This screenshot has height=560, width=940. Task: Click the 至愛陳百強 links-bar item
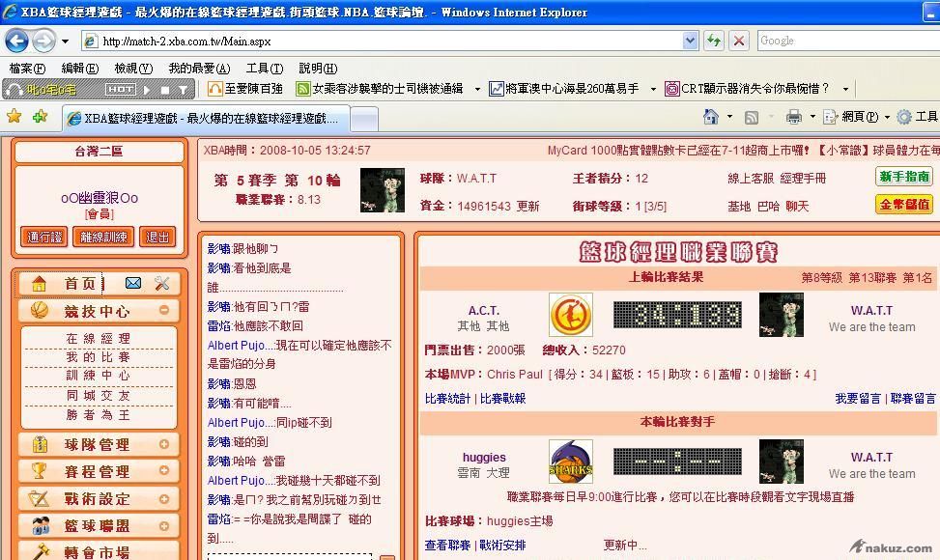(245, 89)
